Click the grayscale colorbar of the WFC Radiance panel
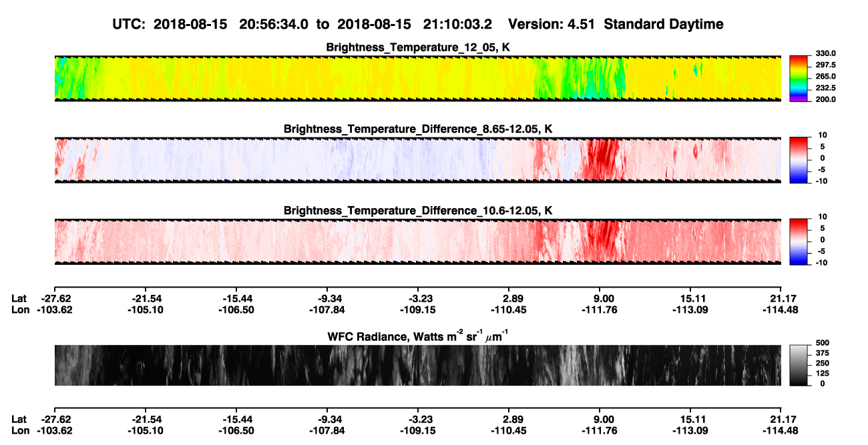This screenshot has height=445, width=868. [x=799, y=365]
